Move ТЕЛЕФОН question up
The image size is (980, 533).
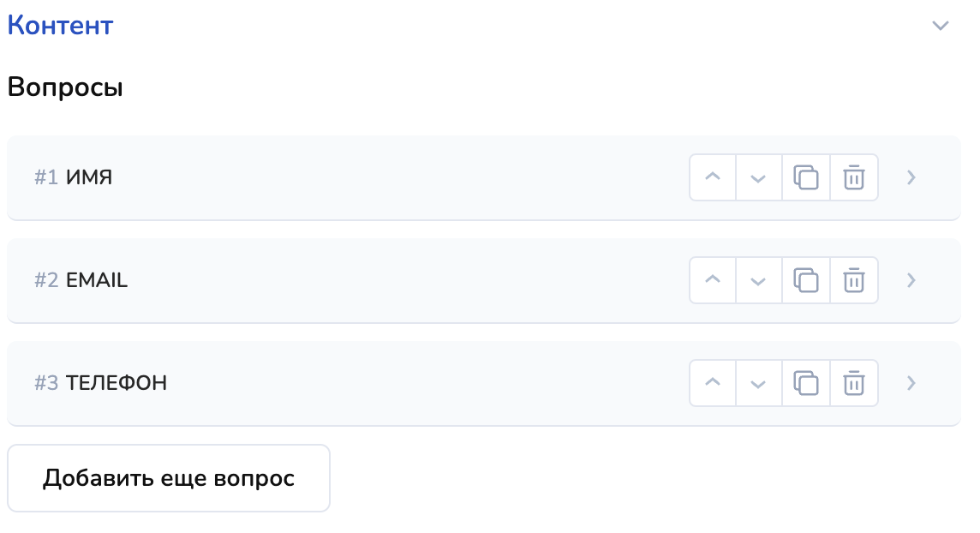click(x=713, y=383)
